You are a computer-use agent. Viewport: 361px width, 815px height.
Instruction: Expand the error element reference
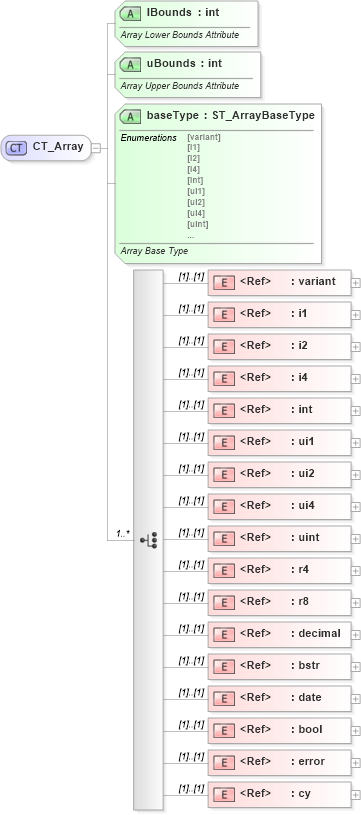coord(356,763)
